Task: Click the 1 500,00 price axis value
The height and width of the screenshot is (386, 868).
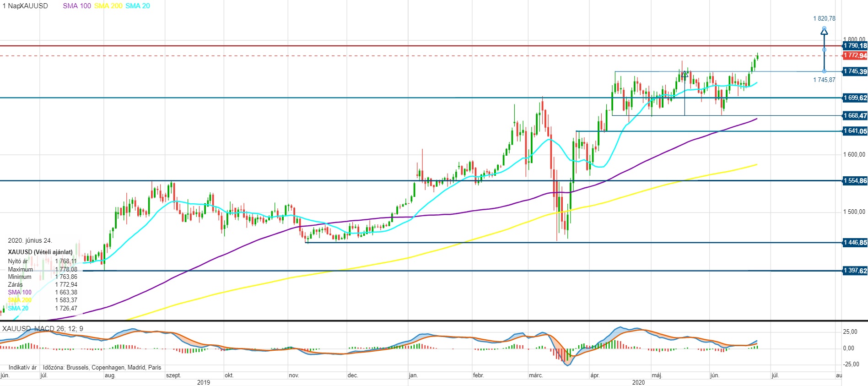Action: click(854, 212)
